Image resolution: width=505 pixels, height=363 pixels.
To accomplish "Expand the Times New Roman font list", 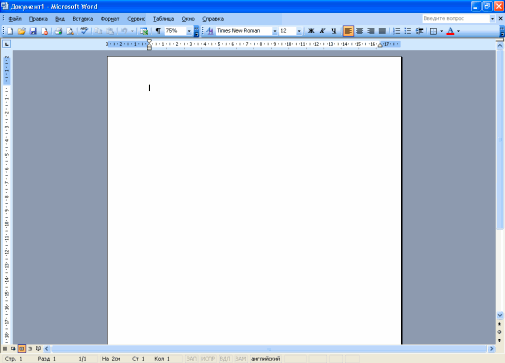I will (275, 31).
